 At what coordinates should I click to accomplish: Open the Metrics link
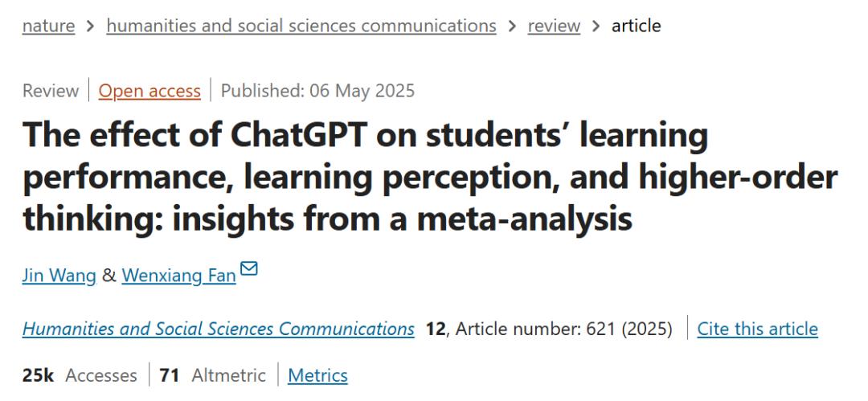(317, 375)
